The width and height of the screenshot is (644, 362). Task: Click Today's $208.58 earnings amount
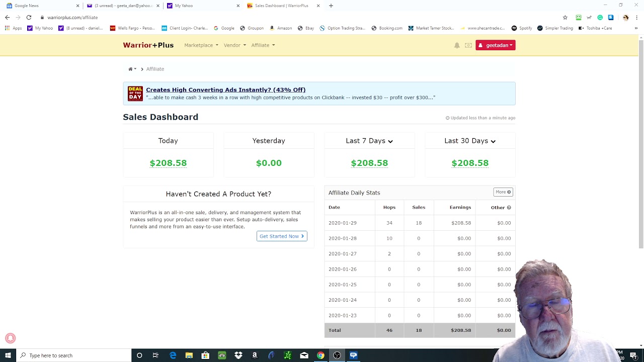168,163
